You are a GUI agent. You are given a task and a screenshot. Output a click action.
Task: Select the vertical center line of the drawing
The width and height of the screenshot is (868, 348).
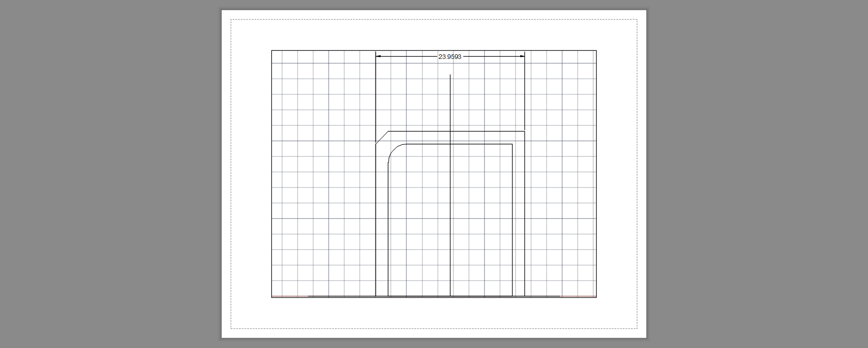pyautogui.click(x=450, y=185)
